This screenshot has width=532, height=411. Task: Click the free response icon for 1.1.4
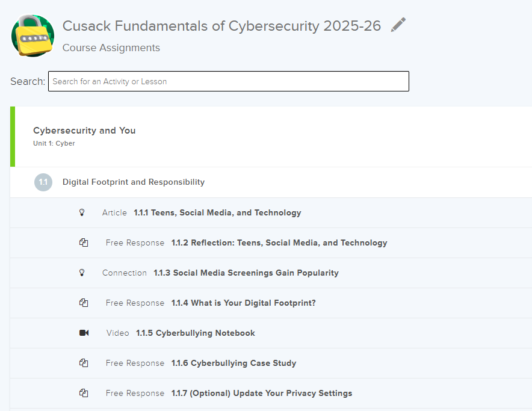pyautogui.click(x=84, y=303)
